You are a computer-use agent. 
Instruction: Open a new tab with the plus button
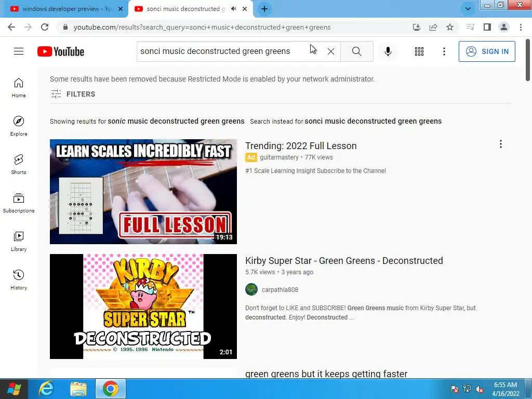[264, 9]
